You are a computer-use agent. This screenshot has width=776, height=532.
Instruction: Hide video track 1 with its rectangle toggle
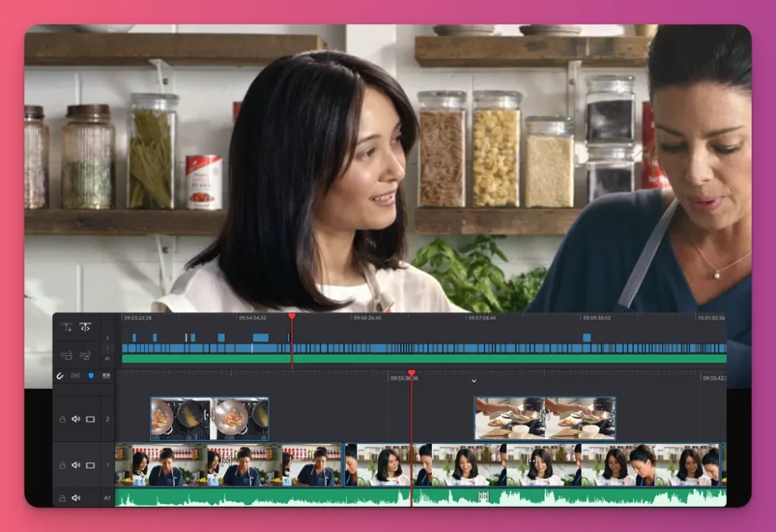click(x=90, y=465)
